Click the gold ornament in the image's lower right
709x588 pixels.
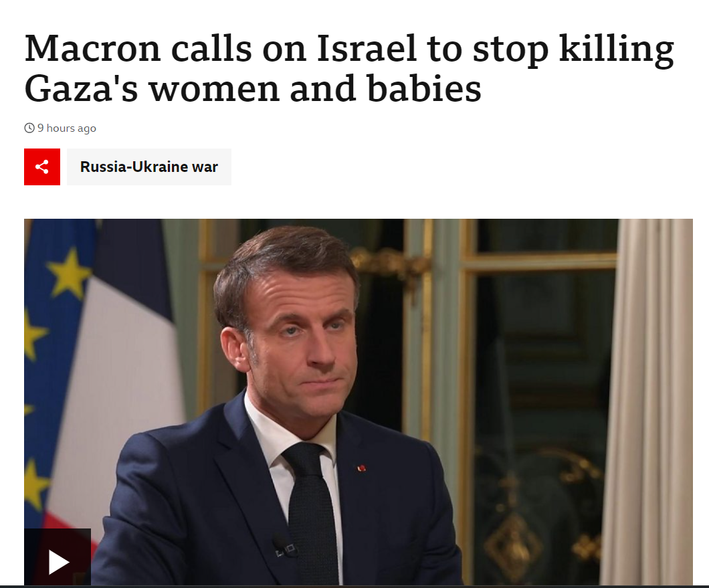pyautogui.click(x=513, y=548)
